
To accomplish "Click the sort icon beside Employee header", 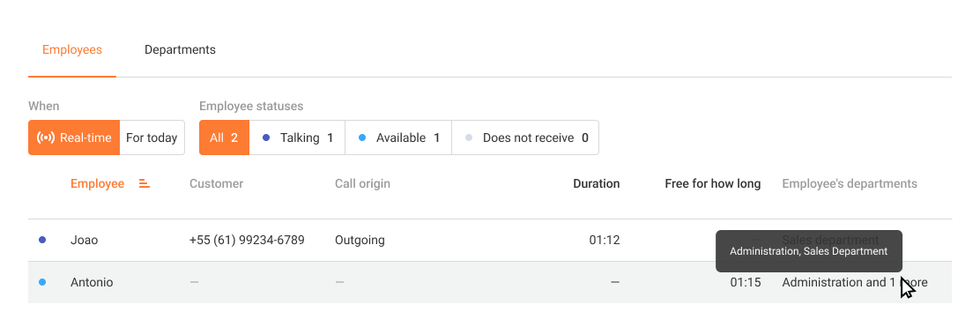I will 145,184.
